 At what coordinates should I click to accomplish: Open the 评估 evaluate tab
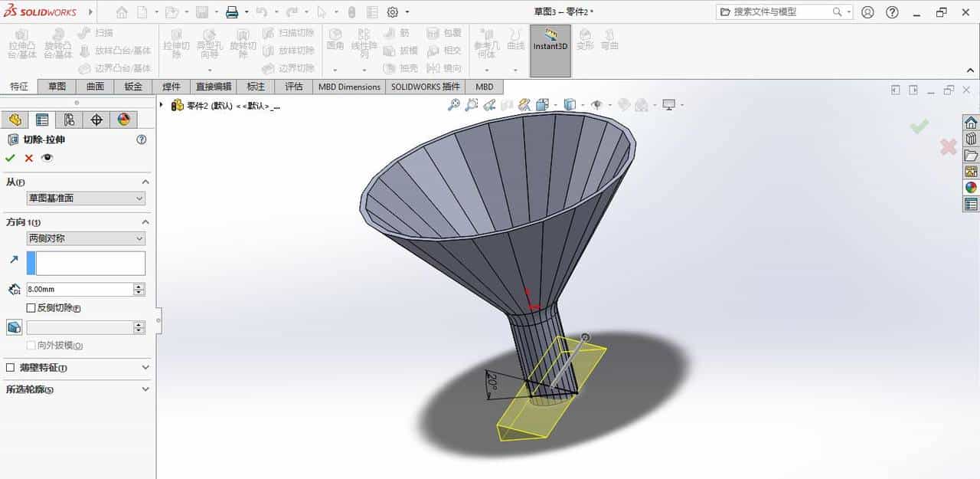[294, 87]
